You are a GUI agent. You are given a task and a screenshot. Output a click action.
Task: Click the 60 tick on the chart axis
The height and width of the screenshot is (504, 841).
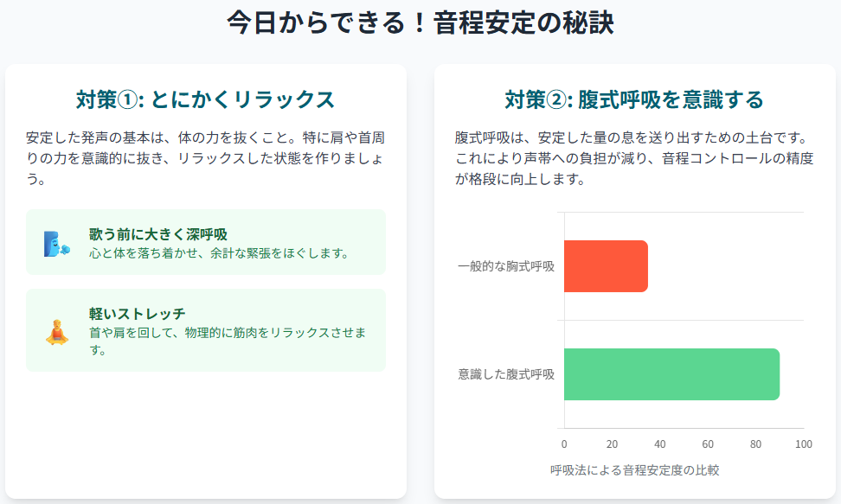click(x=708, y=444)
